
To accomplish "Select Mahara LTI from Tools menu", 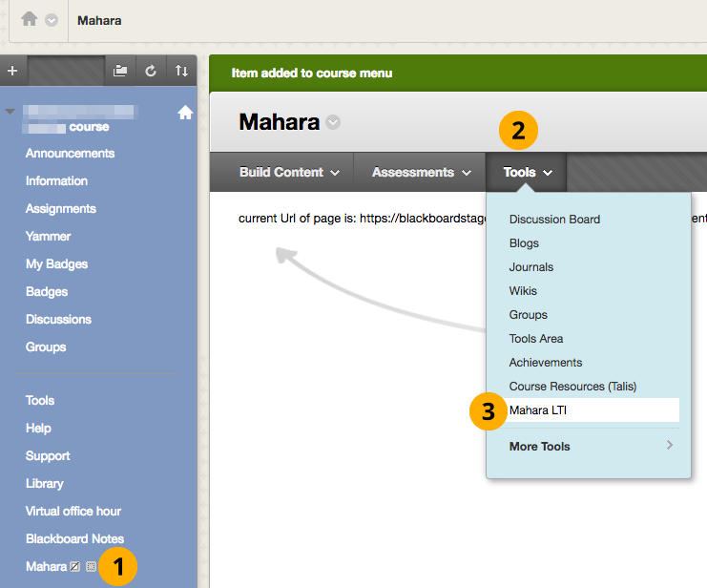I will [539, 410].
